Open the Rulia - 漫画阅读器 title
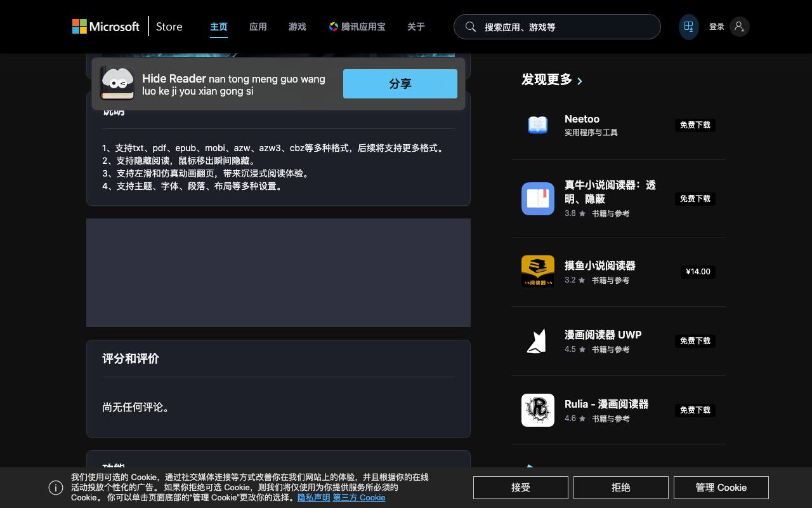Image resolution: width=812 pixels, height=508 pixels. click(606, 404)
